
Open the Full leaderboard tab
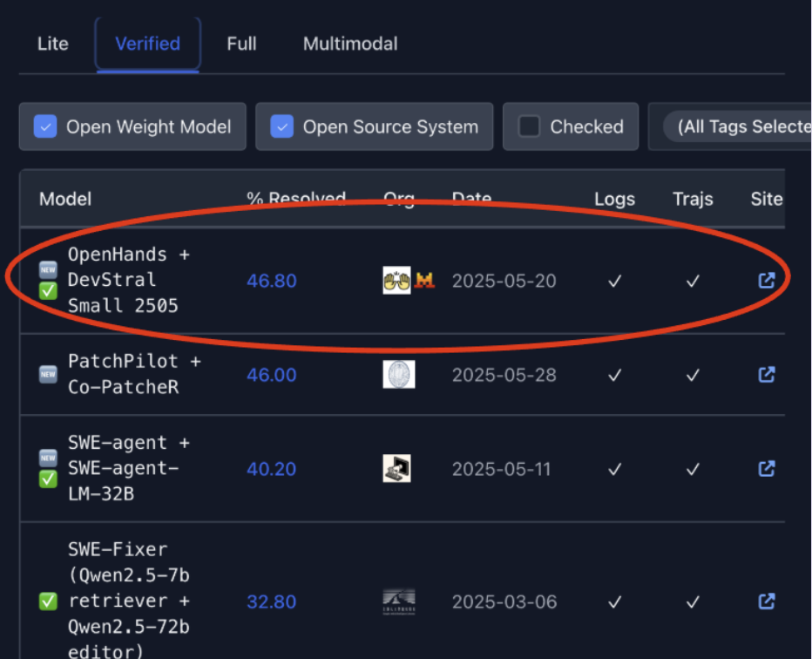241,44
